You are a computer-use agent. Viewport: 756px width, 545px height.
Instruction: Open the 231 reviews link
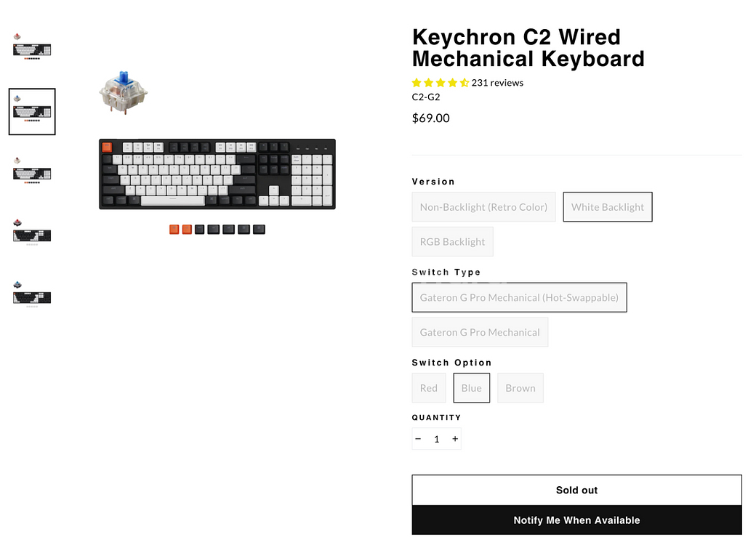[x=497, y=83]
